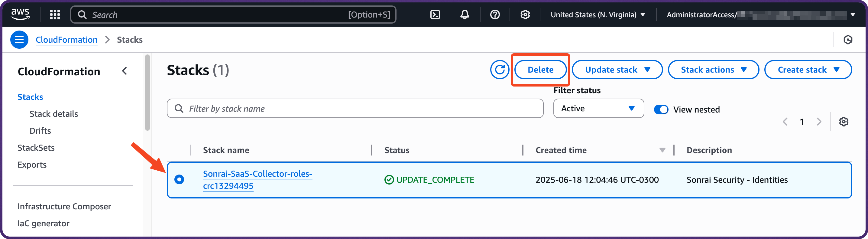Screen dimensions: 868x239
Task: Open the help question mark icon
Action: pyautogui.click(x=495, y=15)
